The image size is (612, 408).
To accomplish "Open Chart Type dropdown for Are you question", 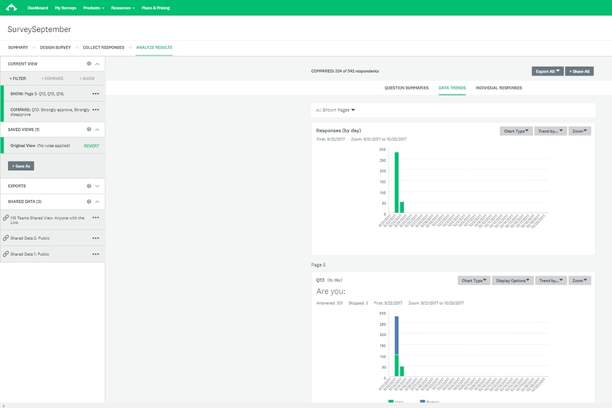I will tap(474, 280).
